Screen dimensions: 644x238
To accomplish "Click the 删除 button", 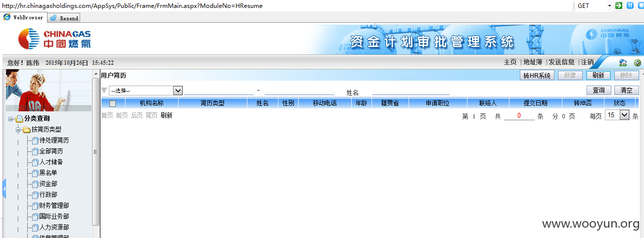I will (626, 76).
